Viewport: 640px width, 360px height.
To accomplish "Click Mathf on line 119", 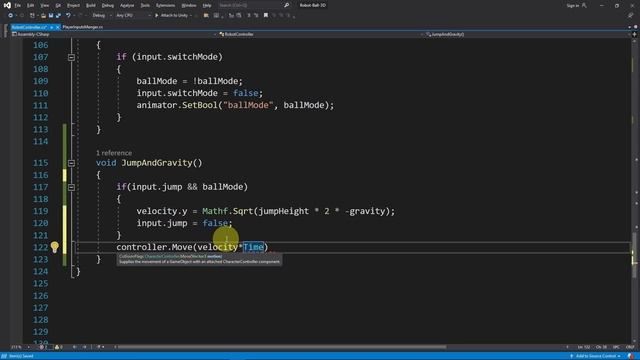I will pos(215,211).
